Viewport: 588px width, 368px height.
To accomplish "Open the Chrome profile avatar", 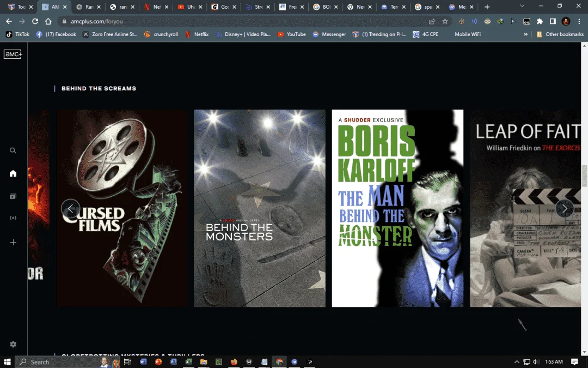I will pos(566,21).
